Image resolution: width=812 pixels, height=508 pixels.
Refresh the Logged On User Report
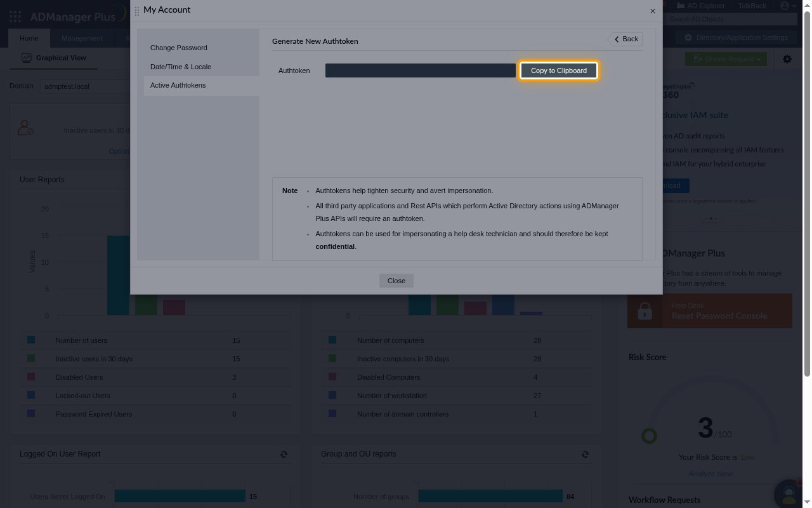point(284,455)
